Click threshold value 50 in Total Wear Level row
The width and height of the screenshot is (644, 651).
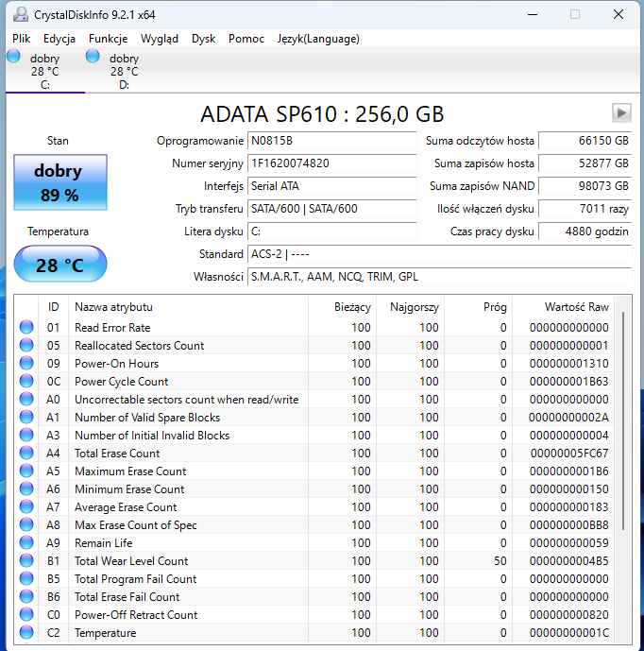pyautogui.click(x=500, y=561)
